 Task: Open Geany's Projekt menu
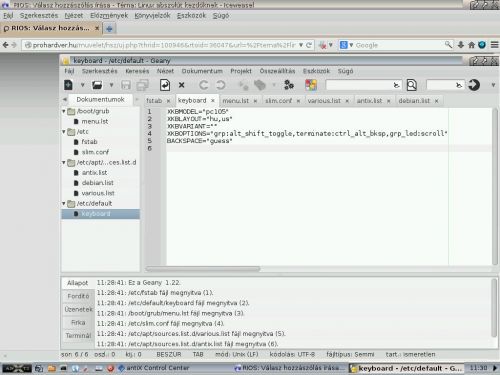coord(241,71)
